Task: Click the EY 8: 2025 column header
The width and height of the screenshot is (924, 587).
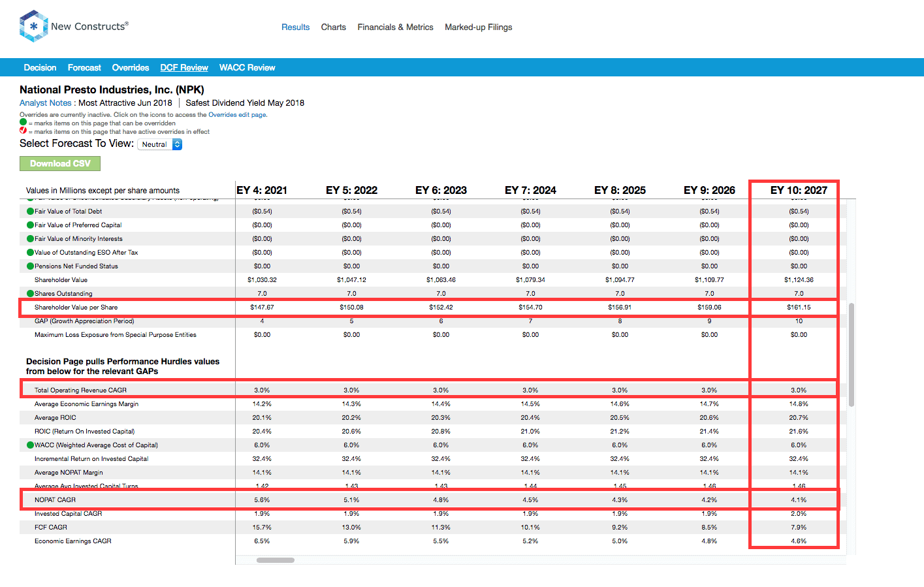Action: pyautogui.click(x=620, y=190)
